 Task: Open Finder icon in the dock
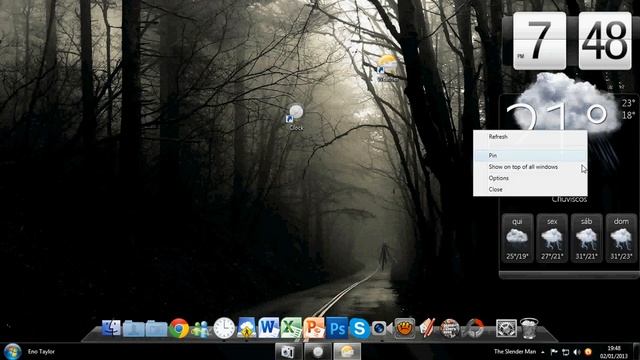111,328
